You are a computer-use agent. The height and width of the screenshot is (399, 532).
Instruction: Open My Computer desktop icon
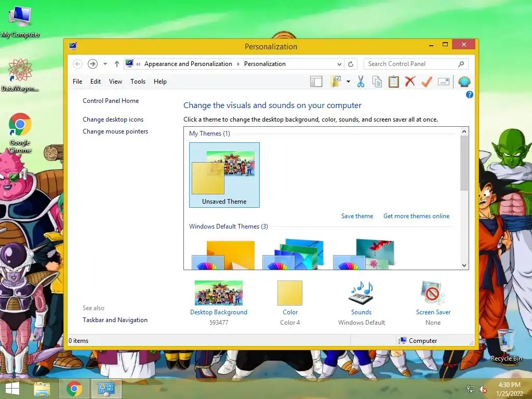(x=20, y=21)
